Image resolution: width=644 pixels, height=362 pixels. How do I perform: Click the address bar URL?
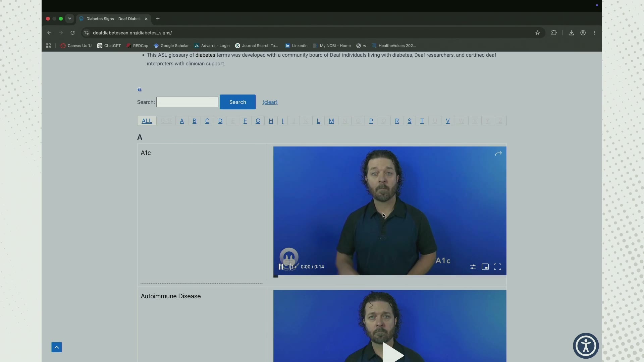(132, 33)
